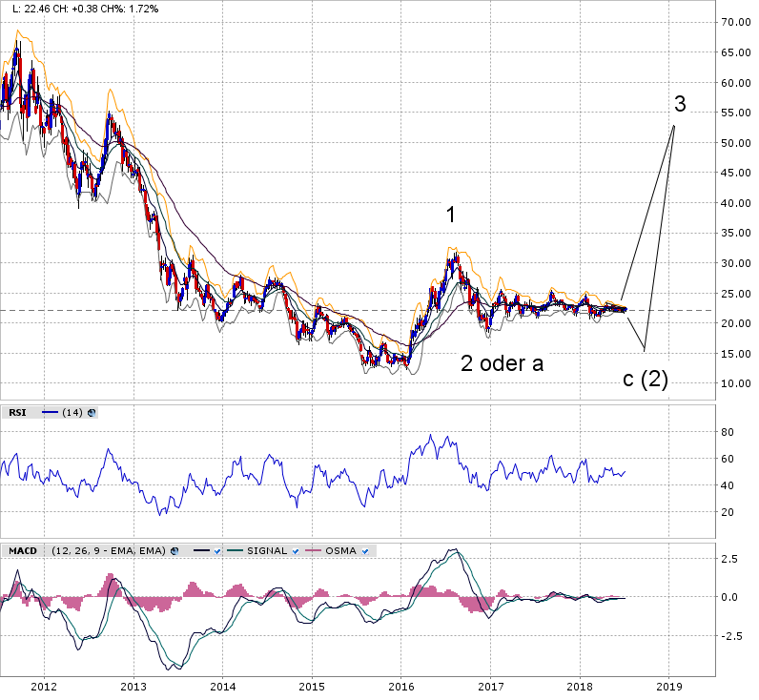Click the 70.00 price axis value
The width and height of the screenshot is (759, 700).
click(x=736, y=22)
